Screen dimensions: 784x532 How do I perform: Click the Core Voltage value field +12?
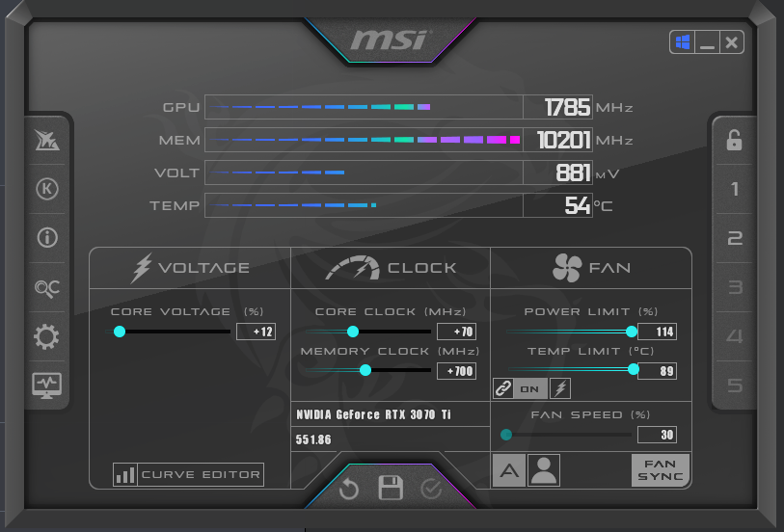pyautogui.click(x=256, y=332)
